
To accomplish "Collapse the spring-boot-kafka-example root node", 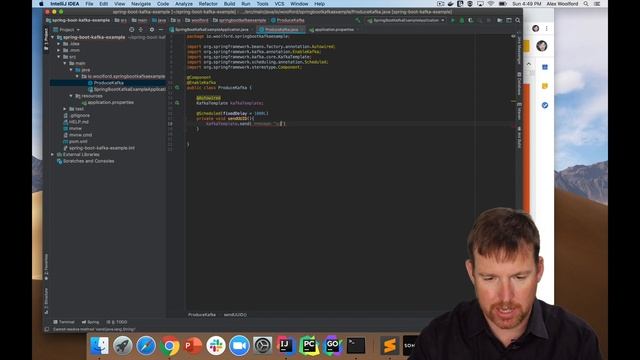I will click(x=52, y=37).
